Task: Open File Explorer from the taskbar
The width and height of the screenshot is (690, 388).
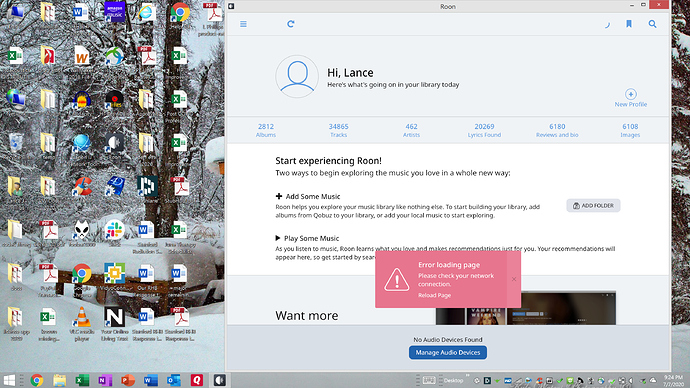Action: pos(59,380)
